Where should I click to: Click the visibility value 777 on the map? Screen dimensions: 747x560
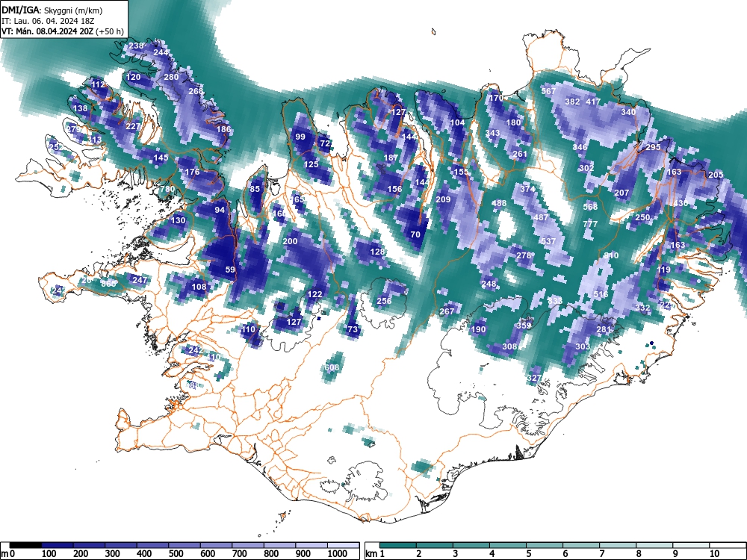590,224
